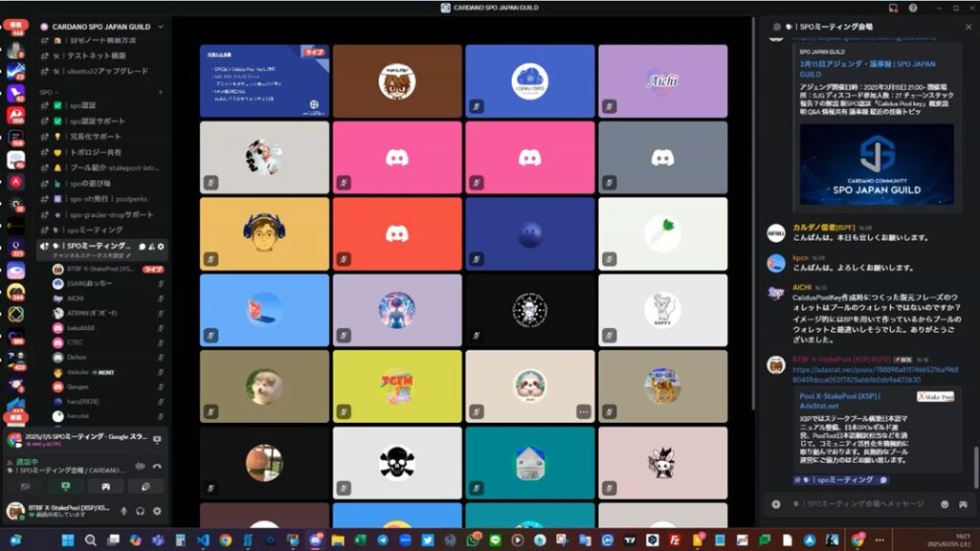Open the emoji picker in the message bar
This screenshot has height=551, width=980.
(x=945, y=504)
